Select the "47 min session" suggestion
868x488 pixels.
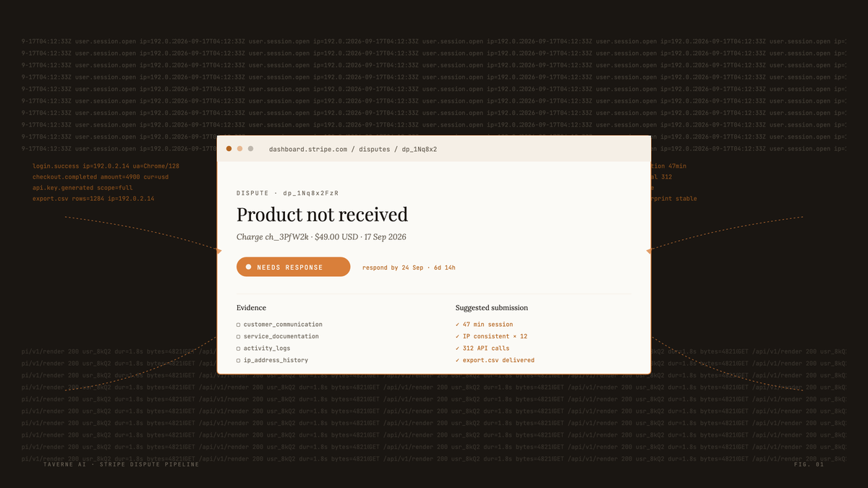(484, 325)
